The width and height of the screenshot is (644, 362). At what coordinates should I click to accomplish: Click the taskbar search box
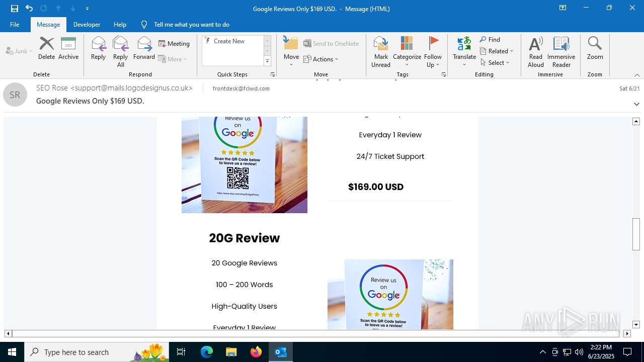97,352
